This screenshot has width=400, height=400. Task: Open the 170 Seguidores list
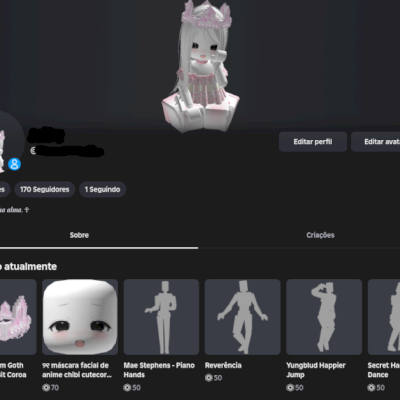pyautogui.click(x=45, y=189)
